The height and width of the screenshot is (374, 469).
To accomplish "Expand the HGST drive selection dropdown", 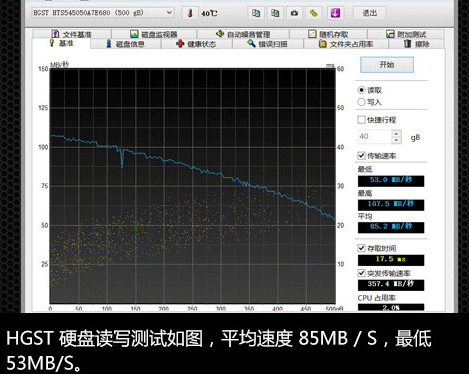I will point(169,13).
